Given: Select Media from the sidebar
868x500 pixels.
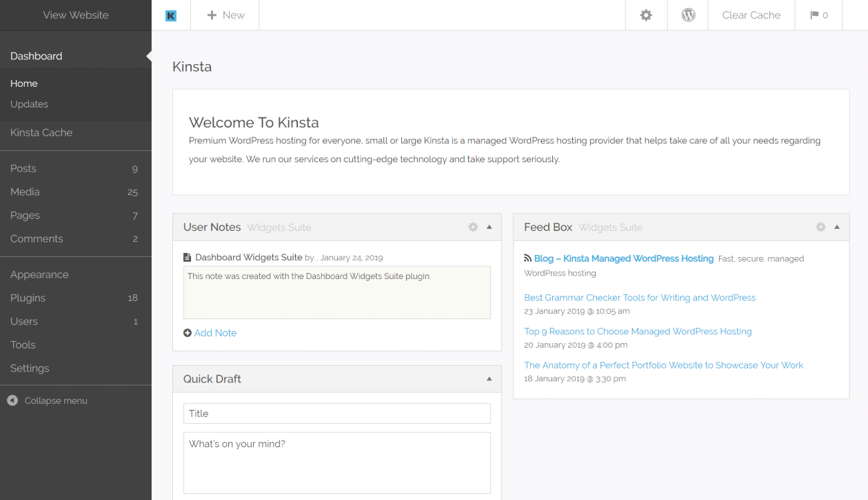Looking at the screenshot, I should (25, 192).
